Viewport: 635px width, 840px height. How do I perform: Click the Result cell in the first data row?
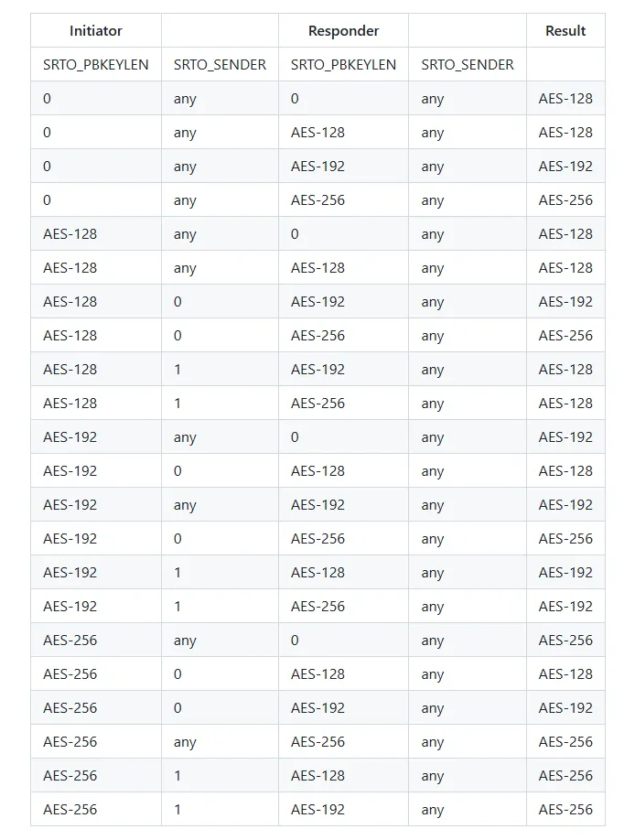565,99
